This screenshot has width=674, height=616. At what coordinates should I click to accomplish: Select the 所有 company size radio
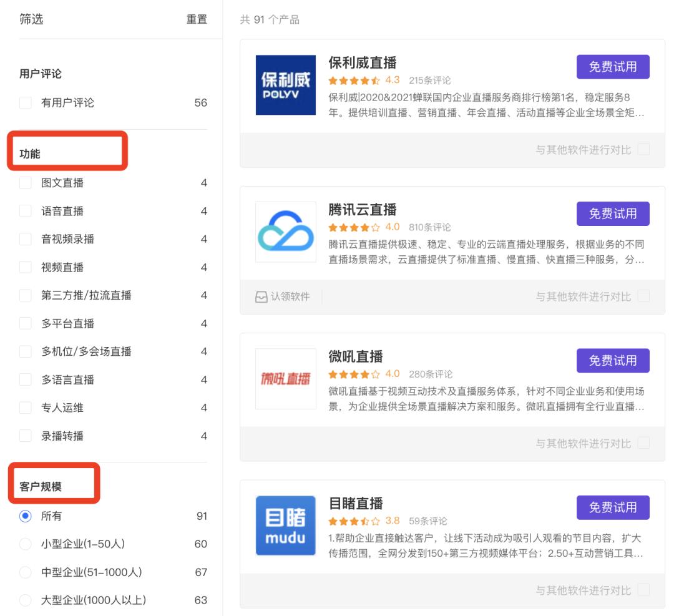point(26,516)
